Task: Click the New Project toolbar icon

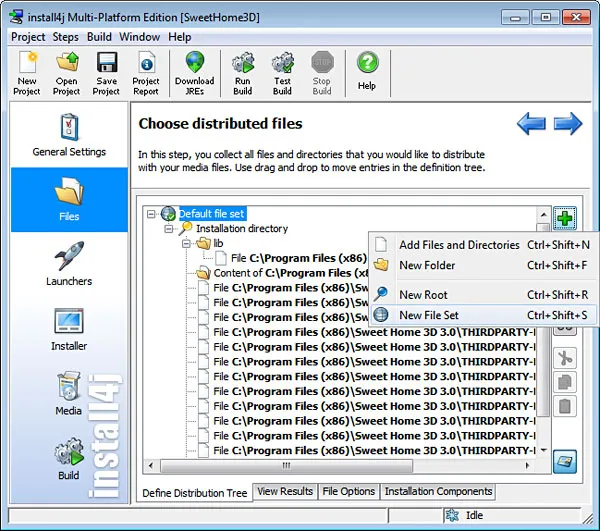Action: coord(27,73)
